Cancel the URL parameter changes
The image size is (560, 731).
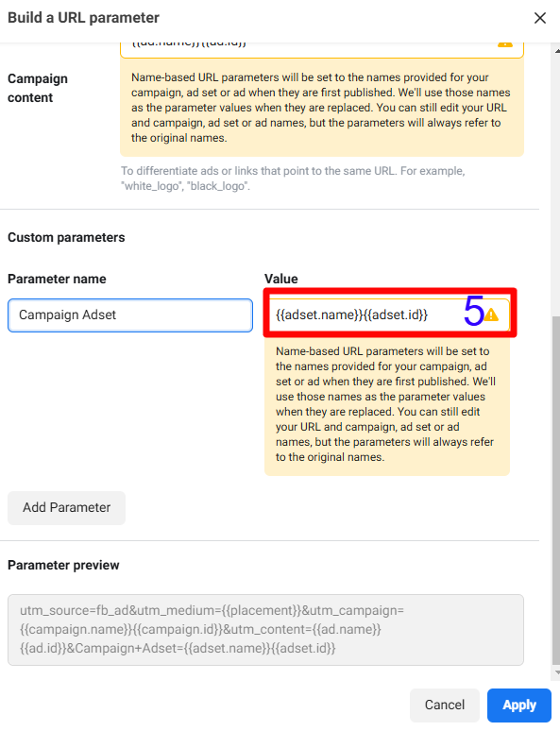click(x=445, y=705)
